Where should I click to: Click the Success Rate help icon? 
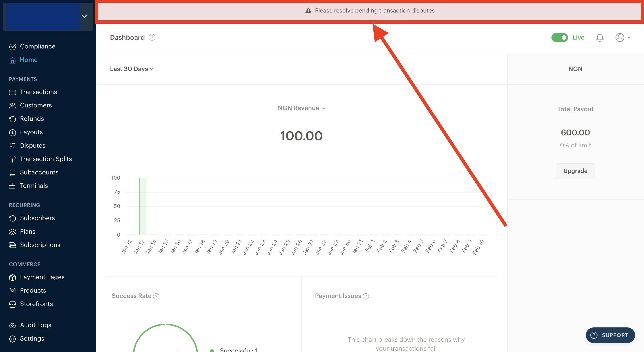pyautogui.click(x=156, y=296)
